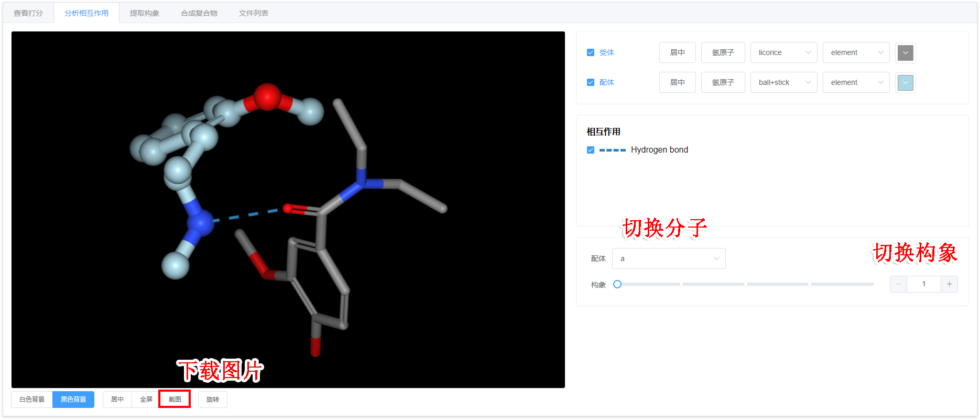Screen dimensions: 980x420
Task: Click the plus icon to increase conformation number
Action: point(949,284)
